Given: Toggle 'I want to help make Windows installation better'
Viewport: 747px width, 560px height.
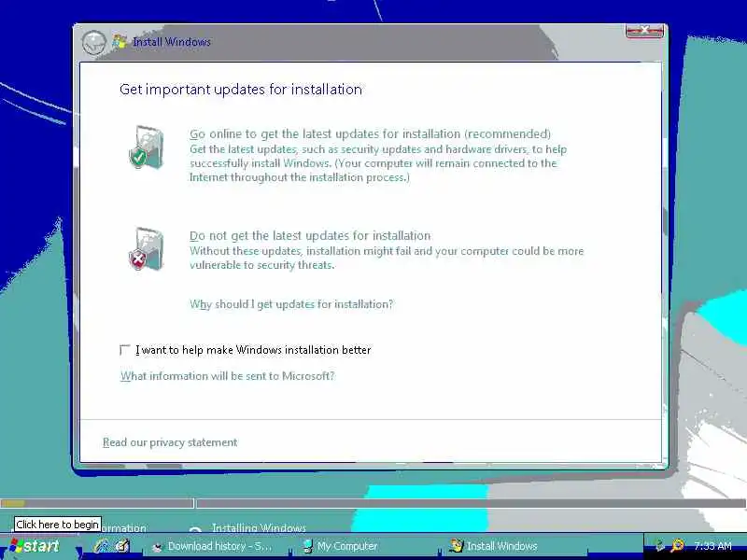Looking at the screenshot, I should pyautogui.click(x=125, y=350).
